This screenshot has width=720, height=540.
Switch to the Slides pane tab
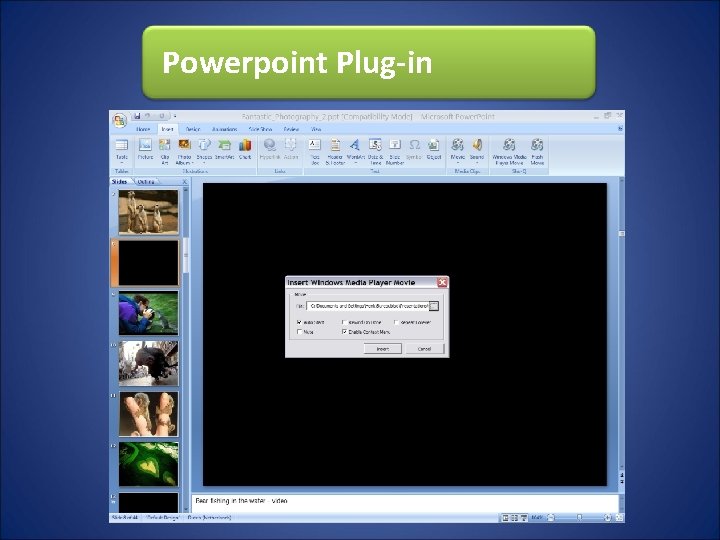(119, 182)
